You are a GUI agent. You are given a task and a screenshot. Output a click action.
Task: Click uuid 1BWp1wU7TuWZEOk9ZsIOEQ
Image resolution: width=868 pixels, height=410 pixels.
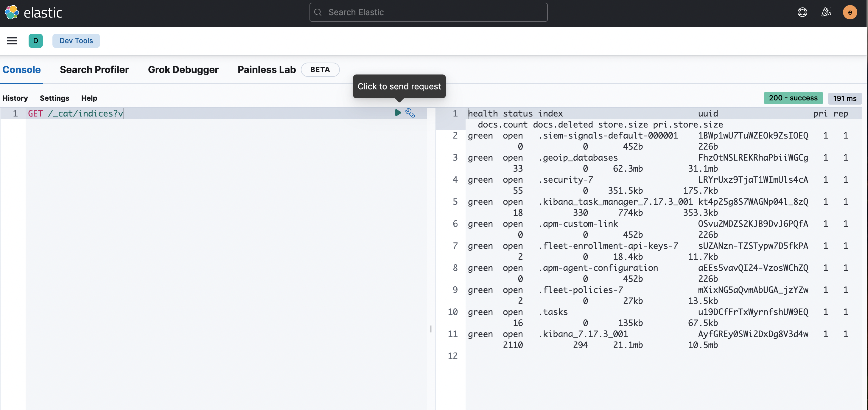[x=753, y=136]
